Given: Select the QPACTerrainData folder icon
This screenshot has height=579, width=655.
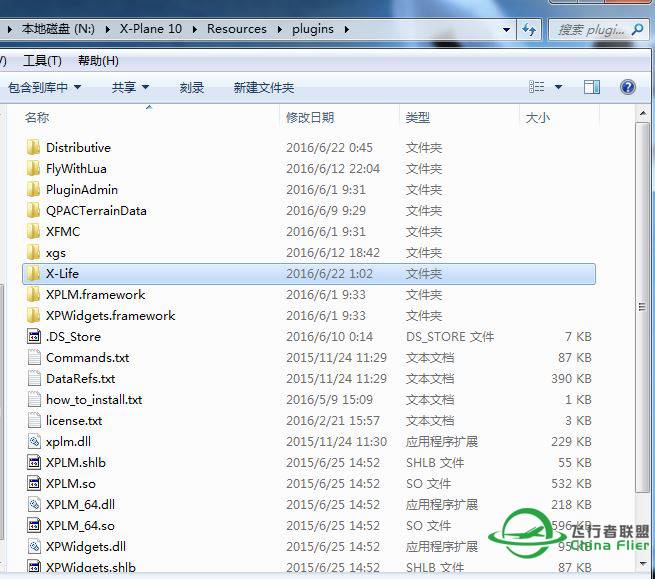Looking at the screenshot, I should click(33, 211).
